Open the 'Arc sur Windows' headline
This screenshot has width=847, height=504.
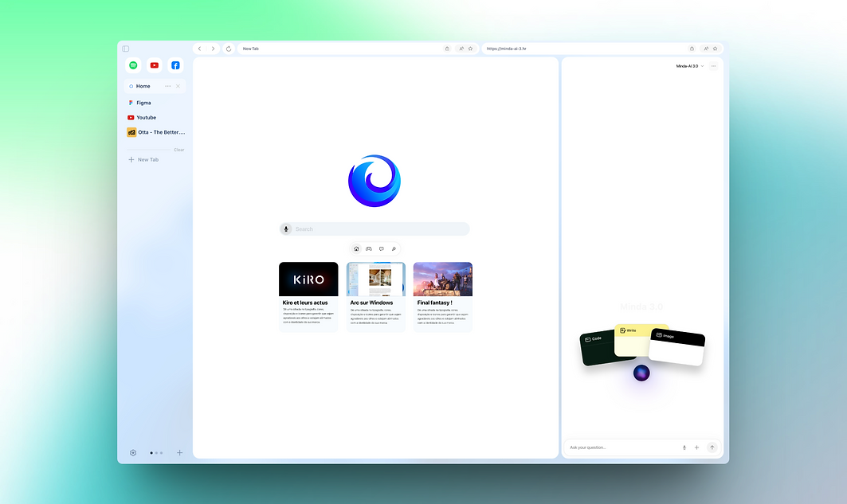pos(371,303)
